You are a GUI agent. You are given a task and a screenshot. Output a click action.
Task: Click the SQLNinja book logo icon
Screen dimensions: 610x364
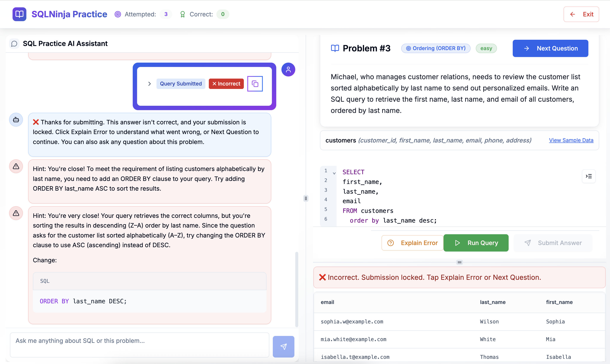19,14
